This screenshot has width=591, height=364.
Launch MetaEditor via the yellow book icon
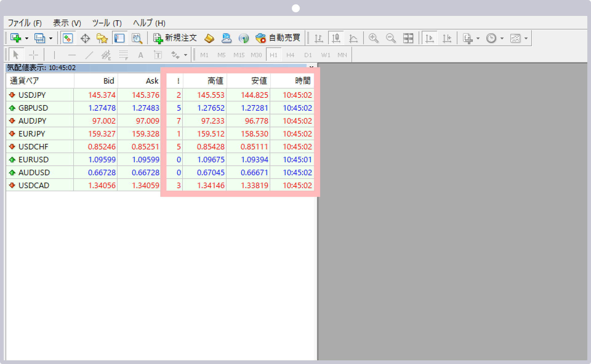coord(209,38)
